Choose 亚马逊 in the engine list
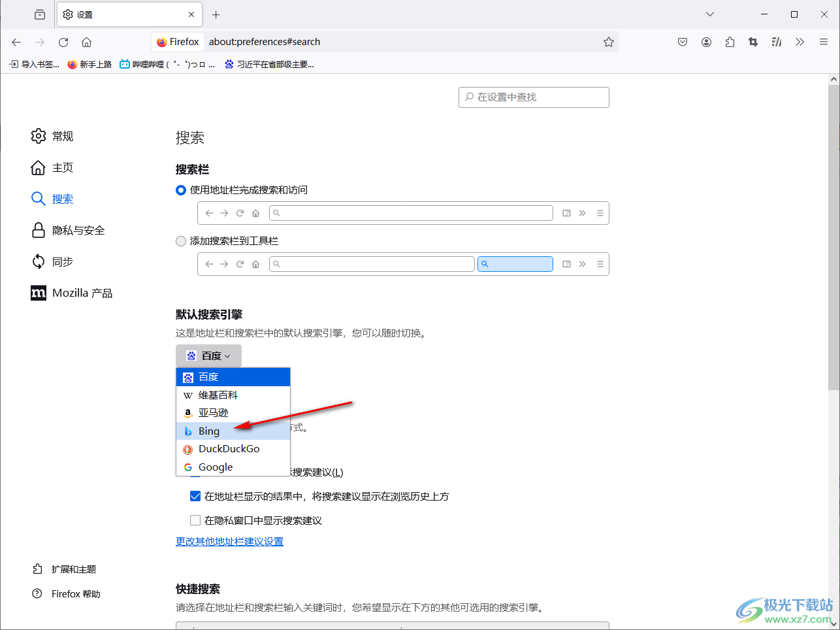The height and width of the screenshot is (630, 840). pyautogui.click(x=233, y=413)
